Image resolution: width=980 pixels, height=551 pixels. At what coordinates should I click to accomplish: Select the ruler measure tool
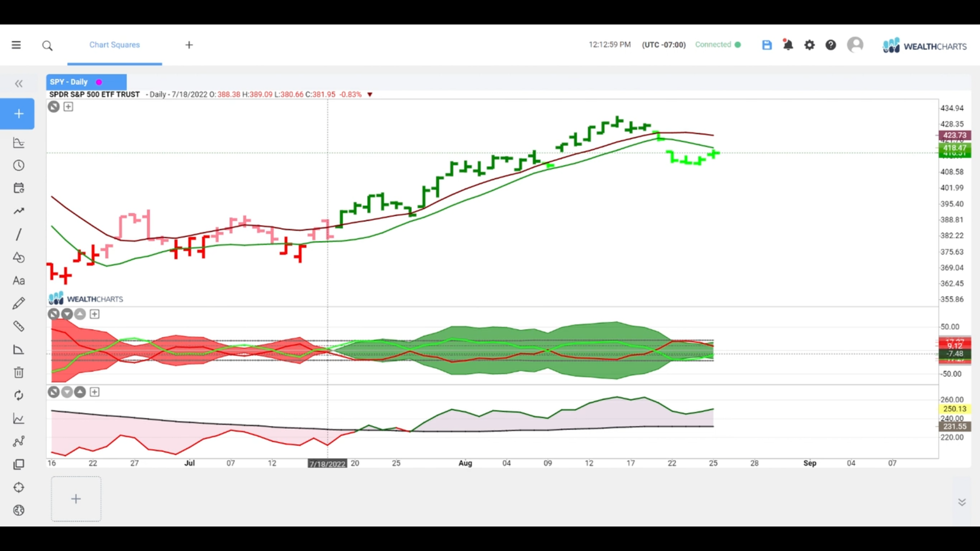coord(19,327)
